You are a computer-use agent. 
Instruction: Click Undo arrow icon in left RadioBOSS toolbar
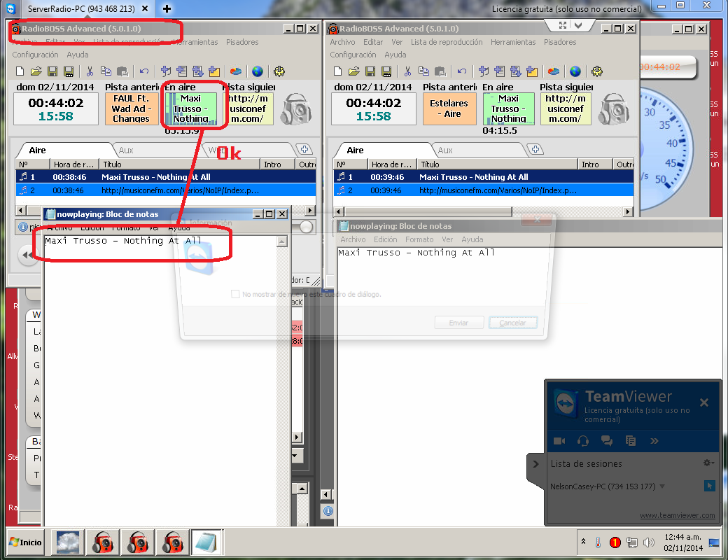point(144,71)
